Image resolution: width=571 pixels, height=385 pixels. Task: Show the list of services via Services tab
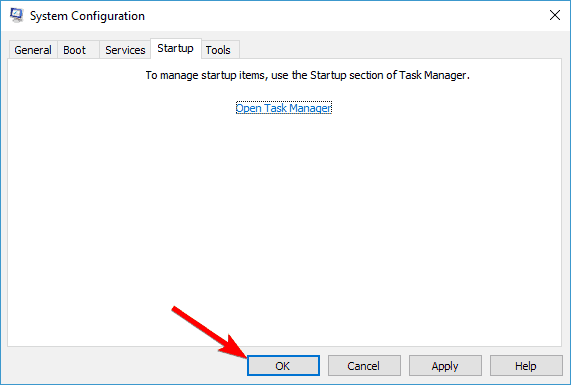coord(125,50)
